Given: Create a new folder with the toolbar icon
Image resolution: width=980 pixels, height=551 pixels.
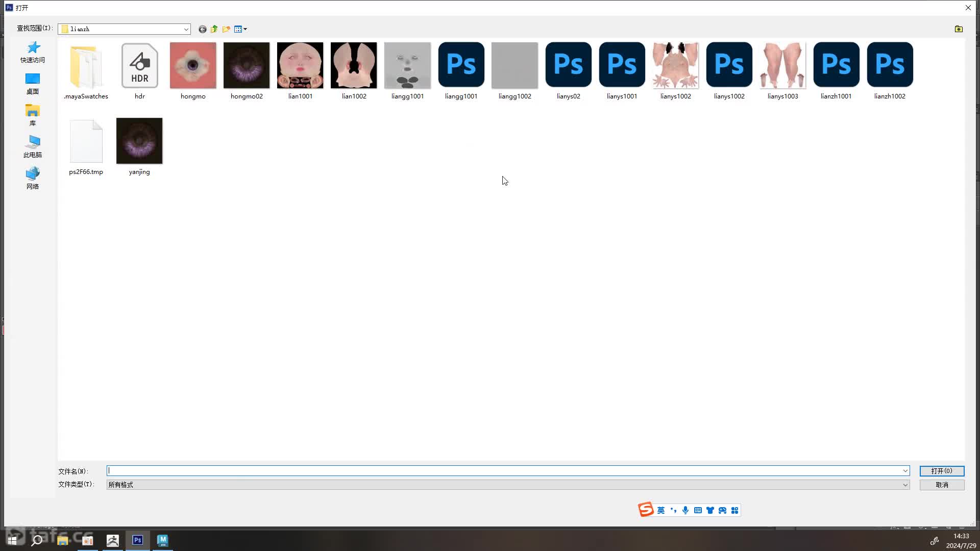Looking at the screenshot, I should click(x=226, y=29).
